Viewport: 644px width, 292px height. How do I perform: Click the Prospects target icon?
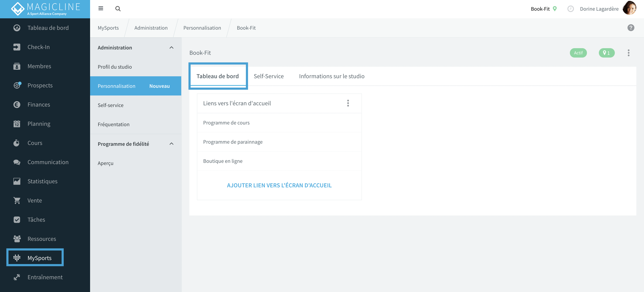pyautogui.click(x=17, y=85)
